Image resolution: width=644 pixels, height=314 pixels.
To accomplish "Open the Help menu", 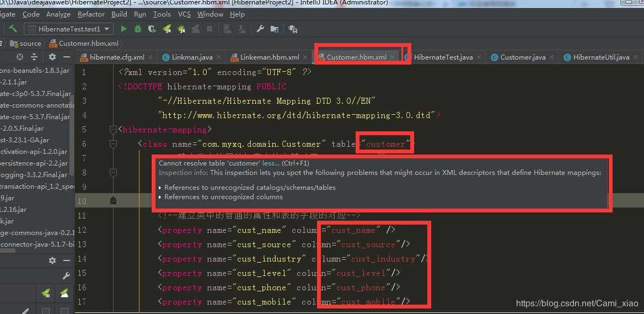I will (x=237, y=14).
